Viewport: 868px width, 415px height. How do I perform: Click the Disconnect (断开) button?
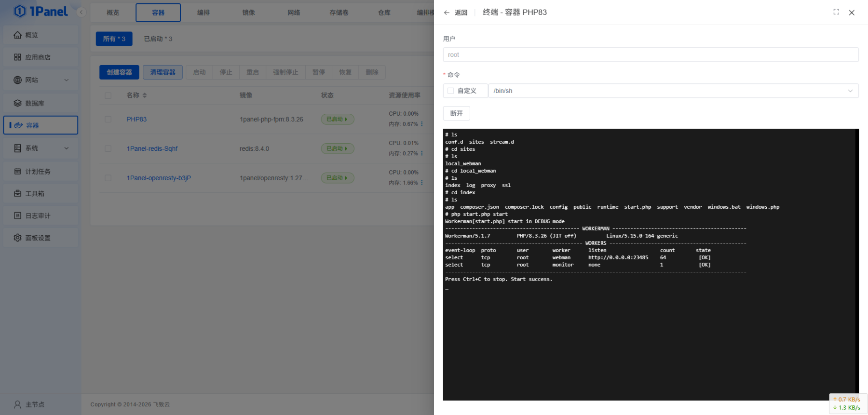pos(456,113)
